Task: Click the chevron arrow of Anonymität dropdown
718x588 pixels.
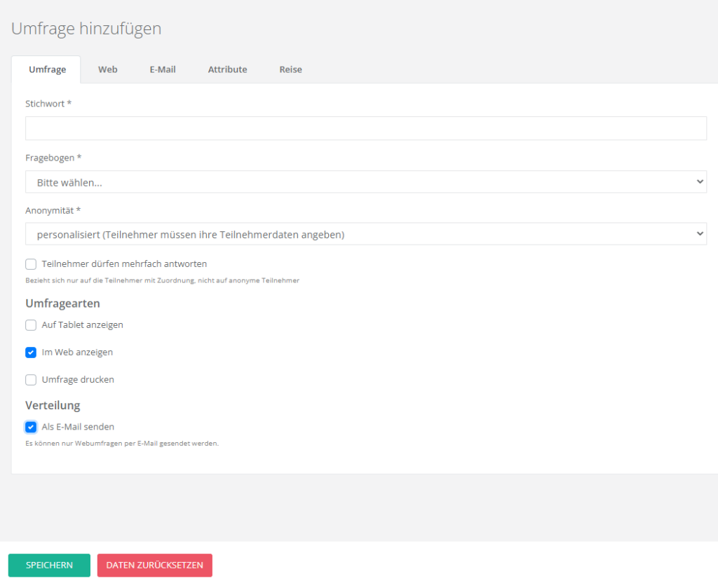Action: (x=699, y=234)
